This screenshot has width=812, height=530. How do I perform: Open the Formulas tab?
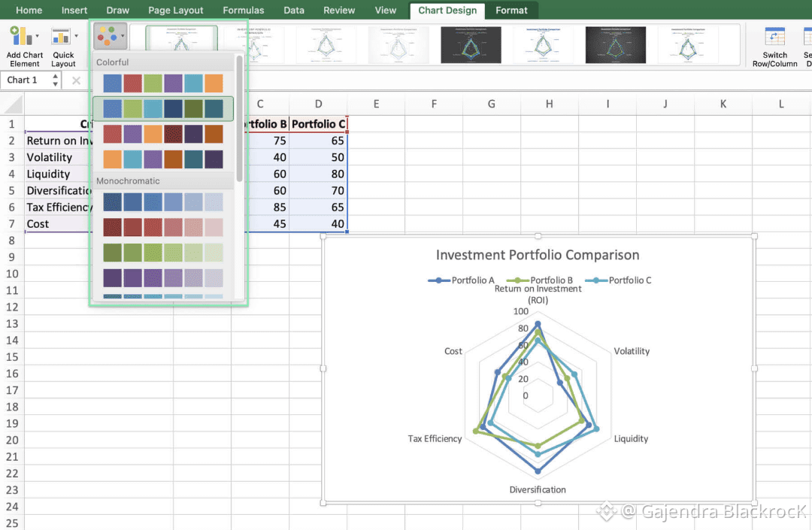pos(244,11)
